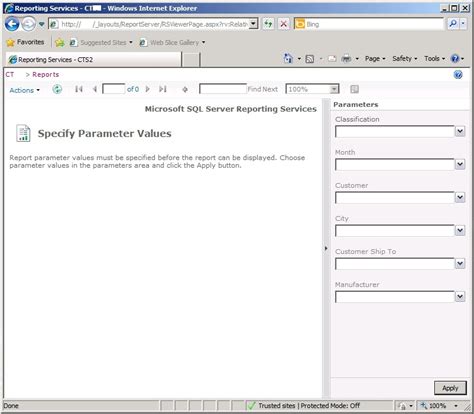This screenshot has width=474, height=414.
Task: Stop loading with the red X icon
Action: click(x=284, y=24)
